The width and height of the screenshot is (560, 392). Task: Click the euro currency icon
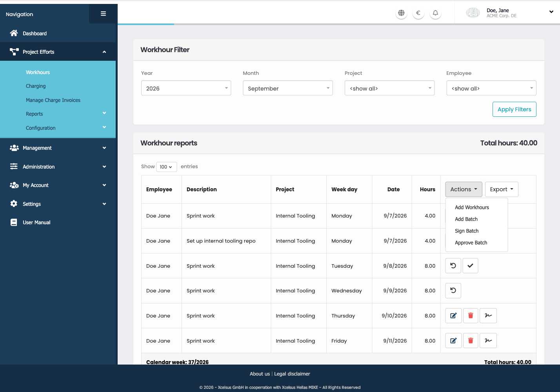tap(418, 13)
